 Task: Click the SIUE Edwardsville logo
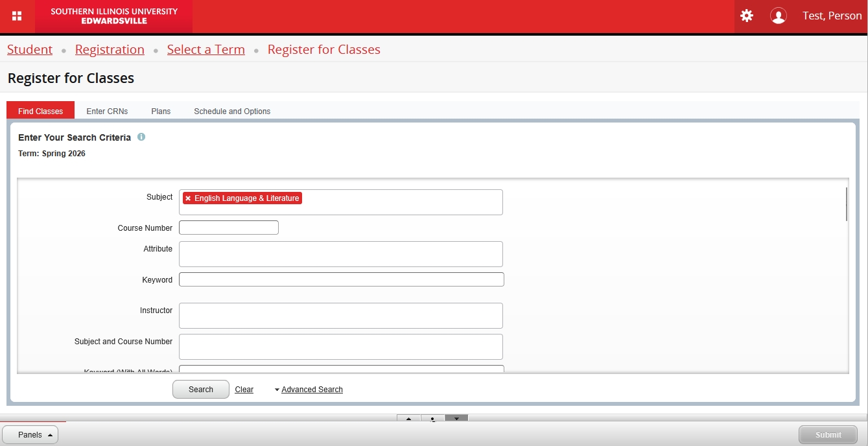(x=114, y=16)
